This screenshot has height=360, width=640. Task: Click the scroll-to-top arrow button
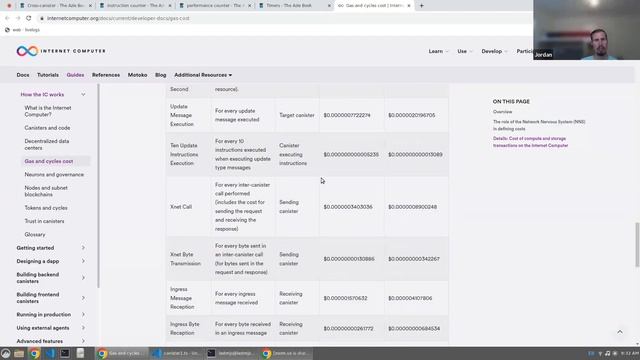pyautogui.click(x=620, y=332)
